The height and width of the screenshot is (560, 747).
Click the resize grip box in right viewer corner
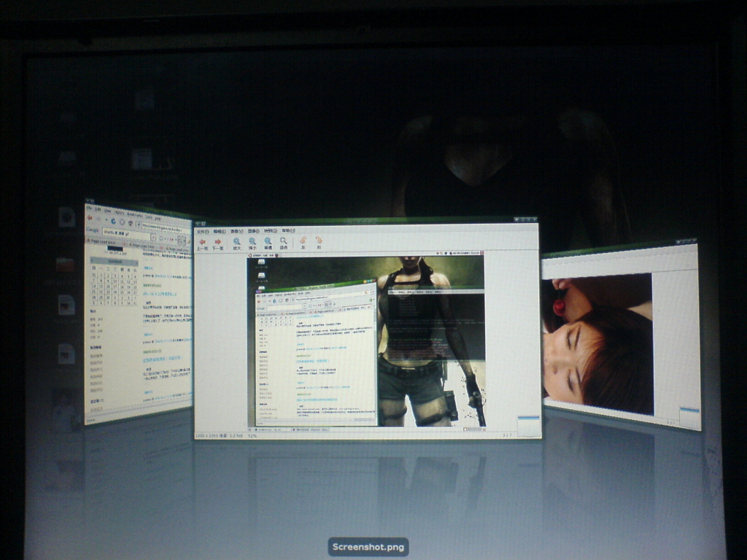(x=689, y=418)
